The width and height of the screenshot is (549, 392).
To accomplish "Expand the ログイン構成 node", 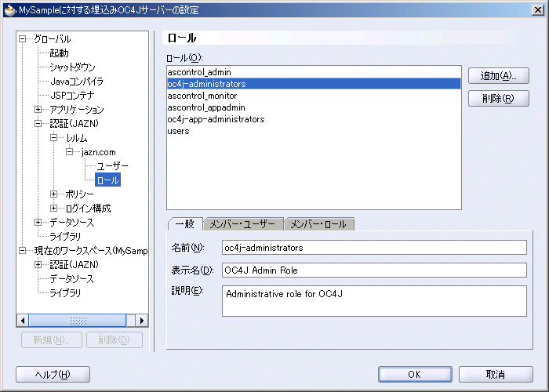I will [53, 209].
